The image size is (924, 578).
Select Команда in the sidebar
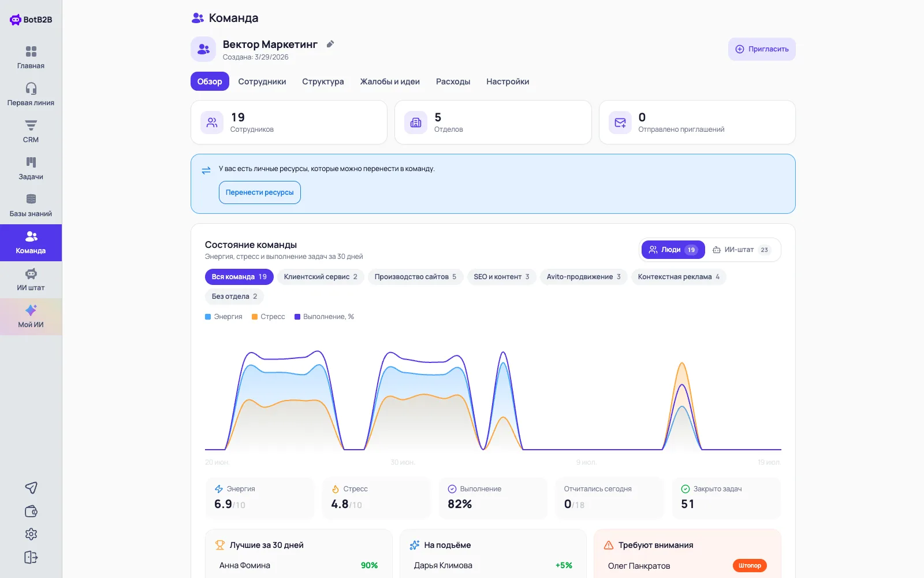[31, 243]
